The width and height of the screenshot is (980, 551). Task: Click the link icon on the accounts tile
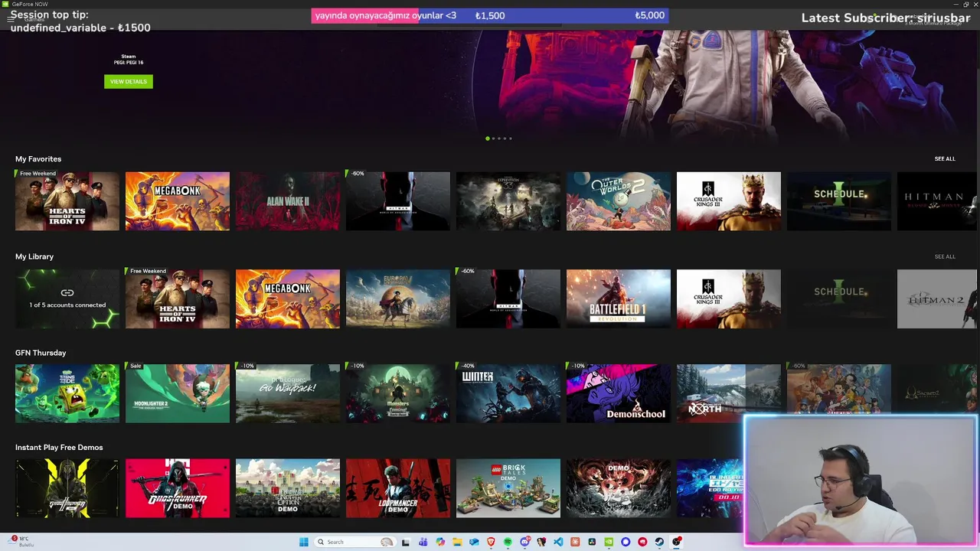pos(67,292)
